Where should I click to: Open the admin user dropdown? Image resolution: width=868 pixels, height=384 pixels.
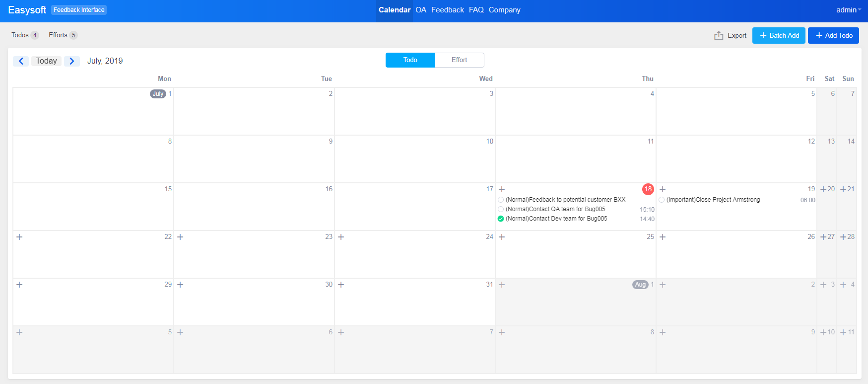848,10
